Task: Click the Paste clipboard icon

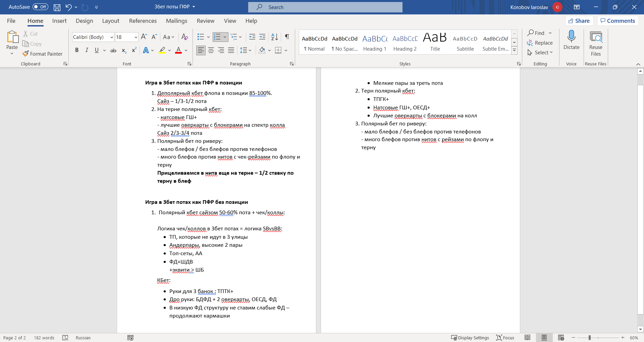Action: tap(12, 37)
